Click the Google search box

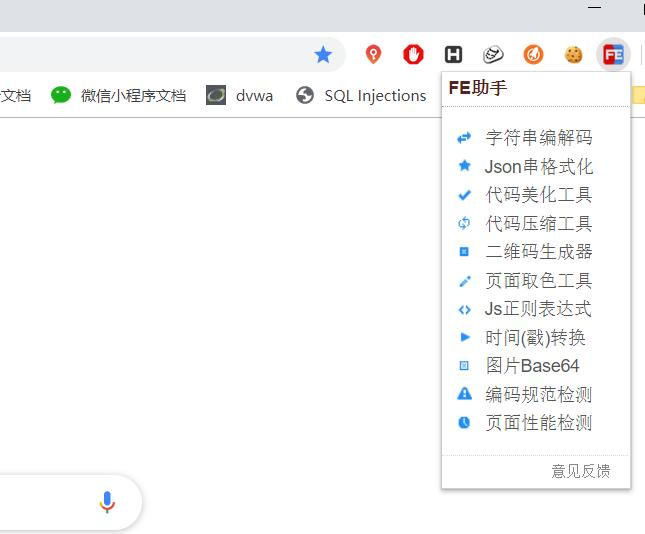click(70, 502)
